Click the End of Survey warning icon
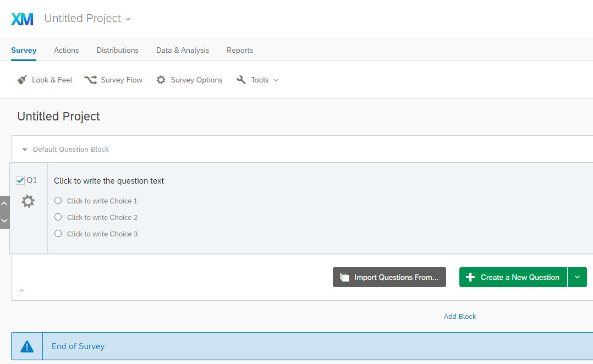 pyautogui.click(x=26, y=346)
